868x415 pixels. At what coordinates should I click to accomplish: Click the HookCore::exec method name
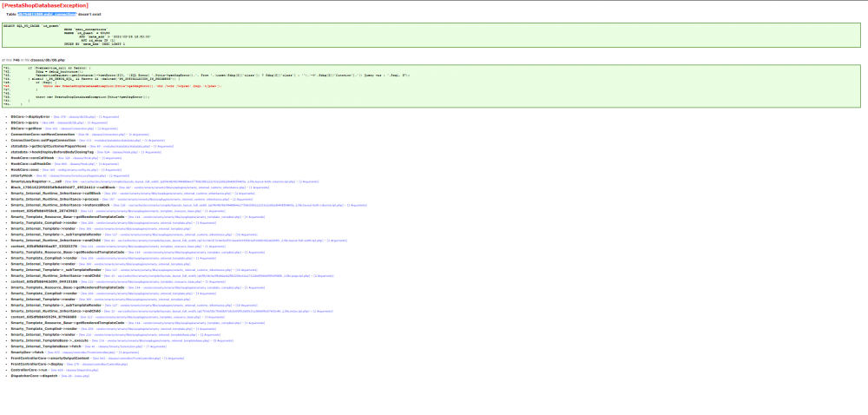25,170
